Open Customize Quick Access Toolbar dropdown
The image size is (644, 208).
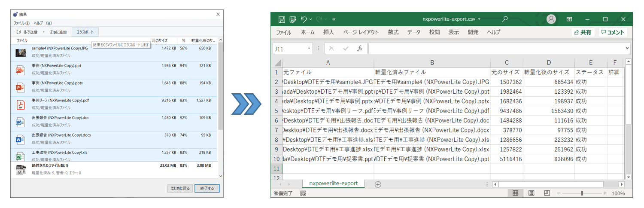click(x=334, y=19)
